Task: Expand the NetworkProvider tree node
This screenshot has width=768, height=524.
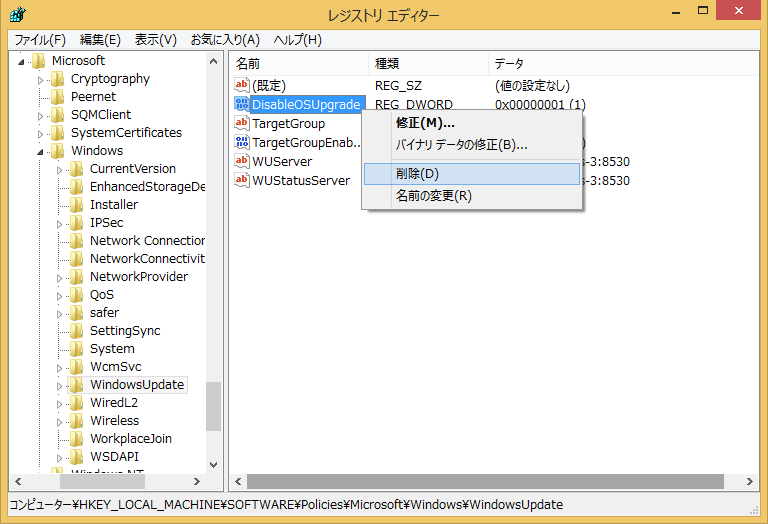Action: point(59,278)
